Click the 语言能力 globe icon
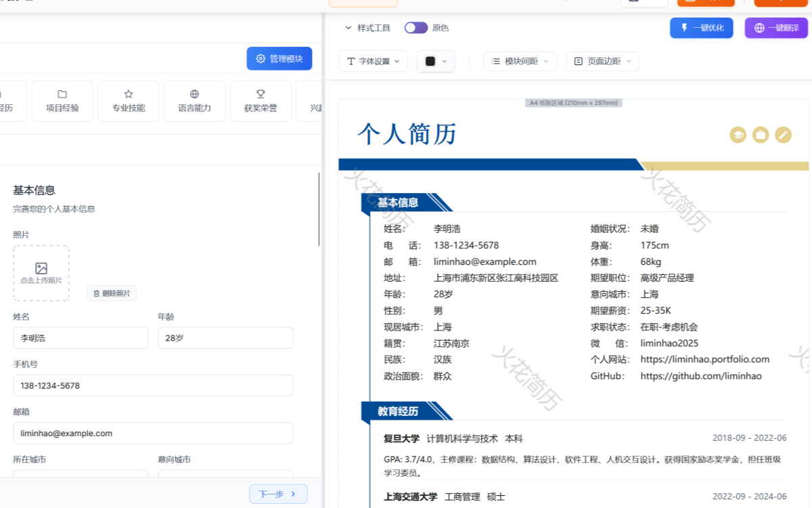 pos(194,95)
